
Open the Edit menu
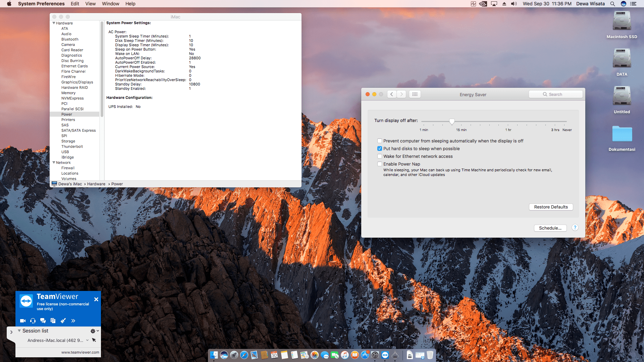(x=75, y=4)
